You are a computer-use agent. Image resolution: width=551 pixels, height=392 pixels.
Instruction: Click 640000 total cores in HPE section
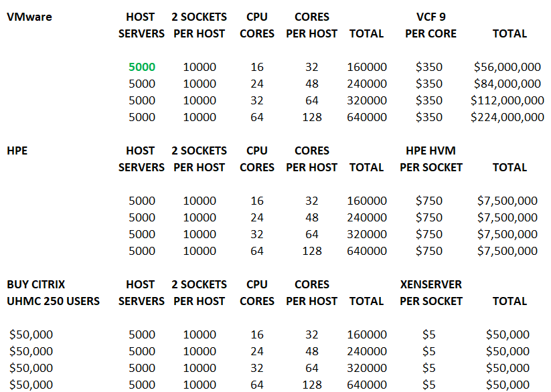367,251
